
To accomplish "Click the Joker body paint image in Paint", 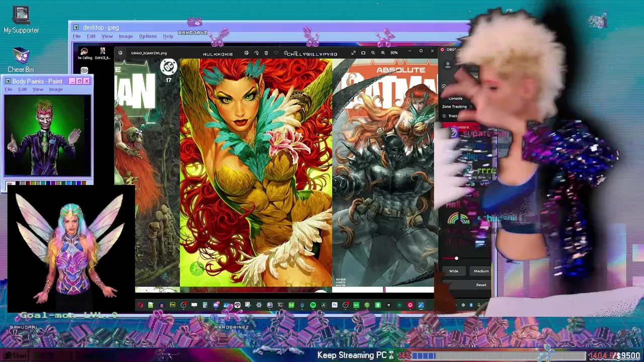I will tap(48, 135).
